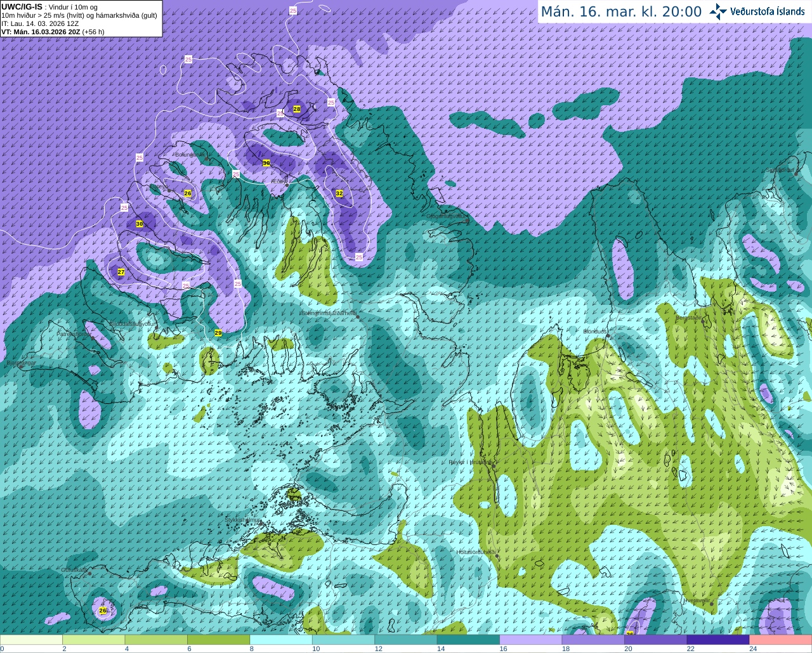Click the yellow gust marker 32
Viewport: 812px width, 653px height.
point(339,193)
